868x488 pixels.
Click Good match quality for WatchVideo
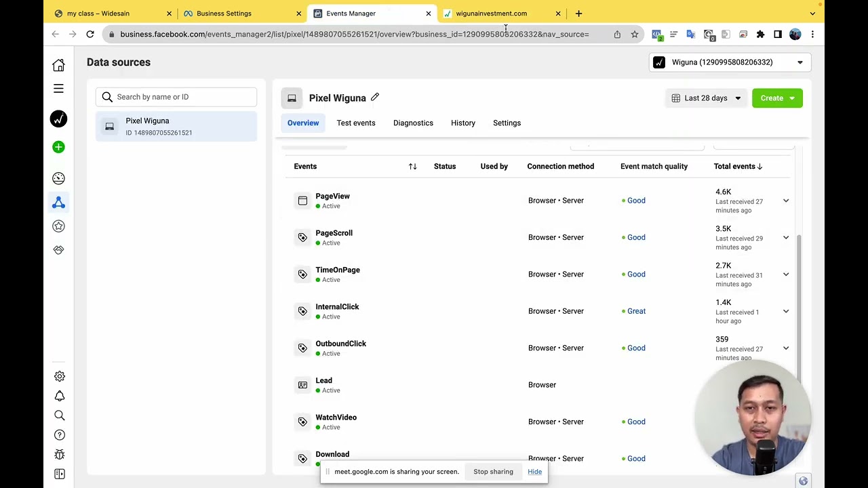pyautogui.click(x=636, y=422)
